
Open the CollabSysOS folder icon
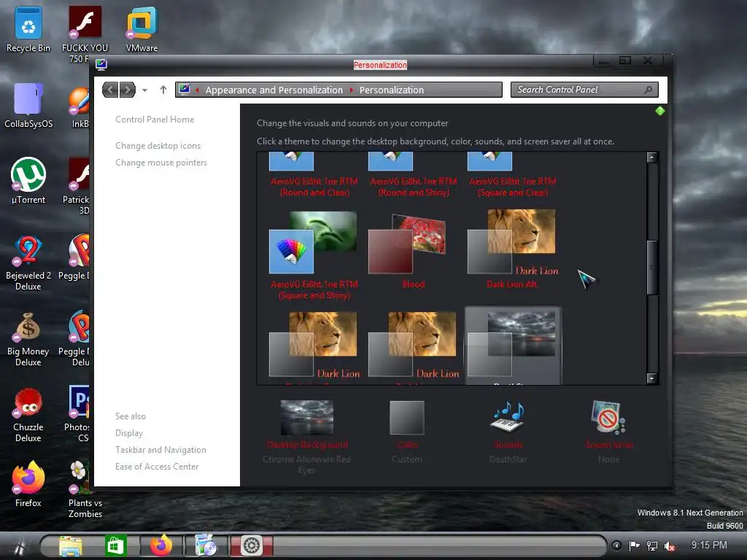28,106
